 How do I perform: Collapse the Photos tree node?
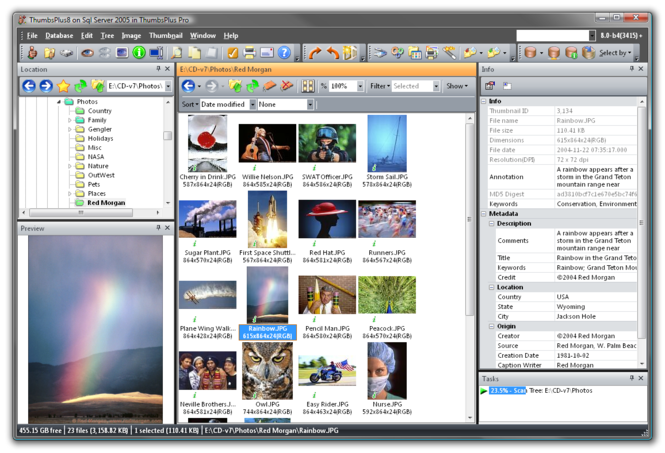point(59,102)
